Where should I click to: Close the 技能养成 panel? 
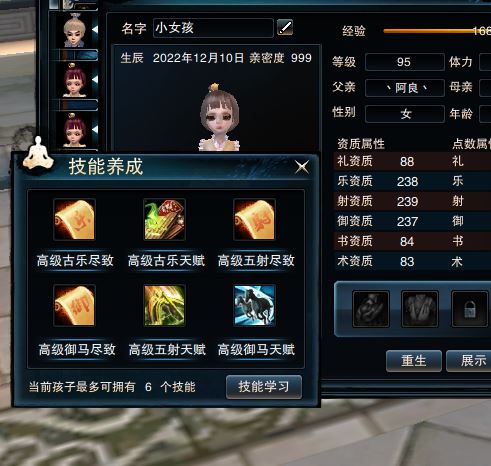302,167
